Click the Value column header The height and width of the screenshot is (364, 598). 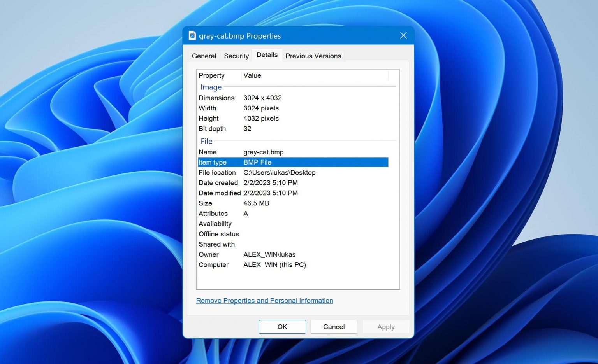tap(252, 75)
